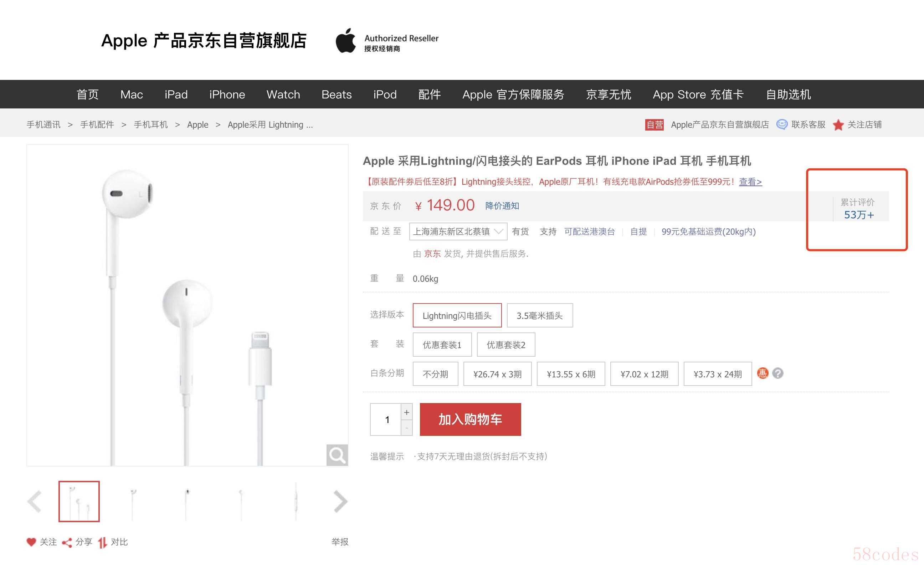Click the 对比 compare icon

(102, 543)
